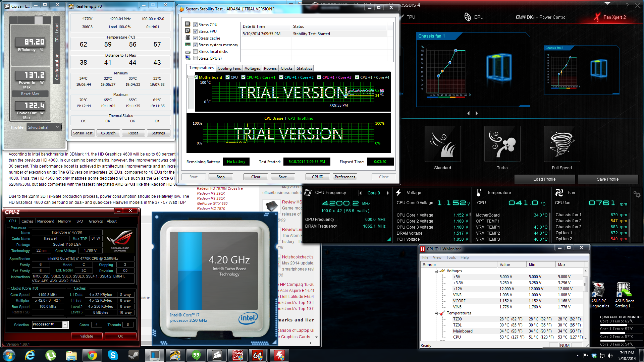Click XS Bench in RealTemp
This screenshot has width=644, height=362.
tap(108, 133)
